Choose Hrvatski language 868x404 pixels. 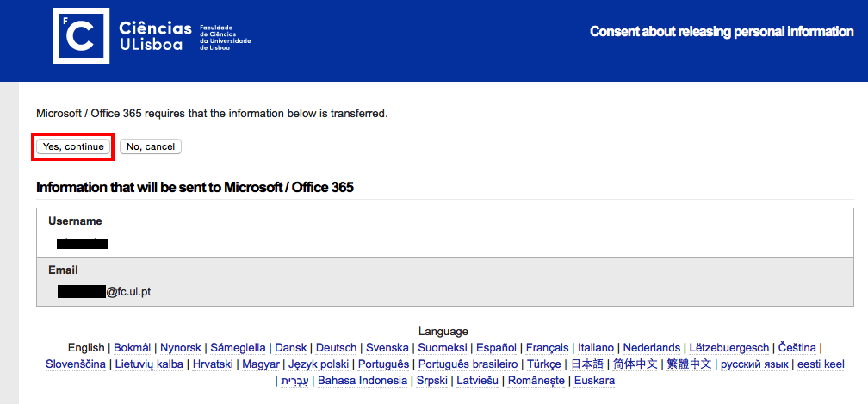(213, 364)
